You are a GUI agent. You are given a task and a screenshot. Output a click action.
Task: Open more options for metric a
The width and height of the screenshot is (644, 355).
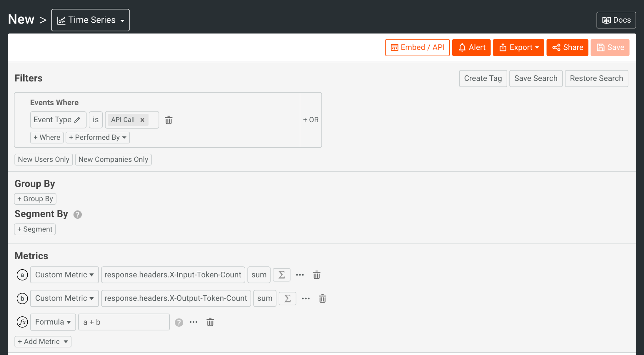[x=300, y=275]
